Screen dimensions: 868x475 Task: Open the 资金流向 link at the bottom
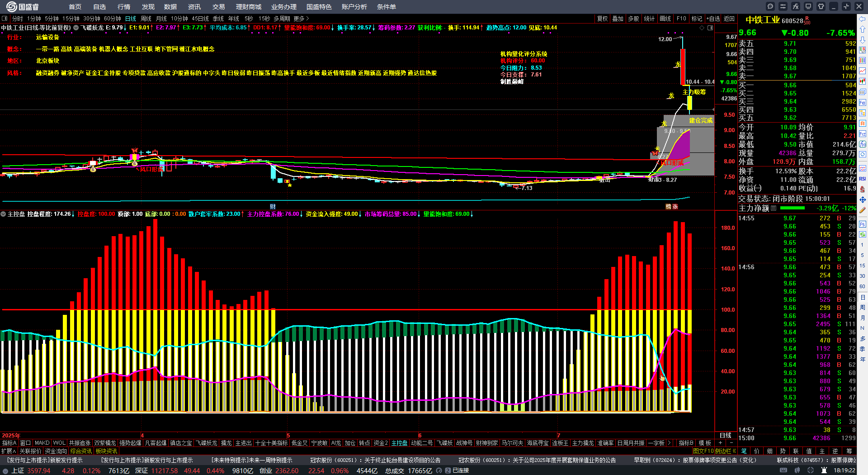tap(56, 451)
